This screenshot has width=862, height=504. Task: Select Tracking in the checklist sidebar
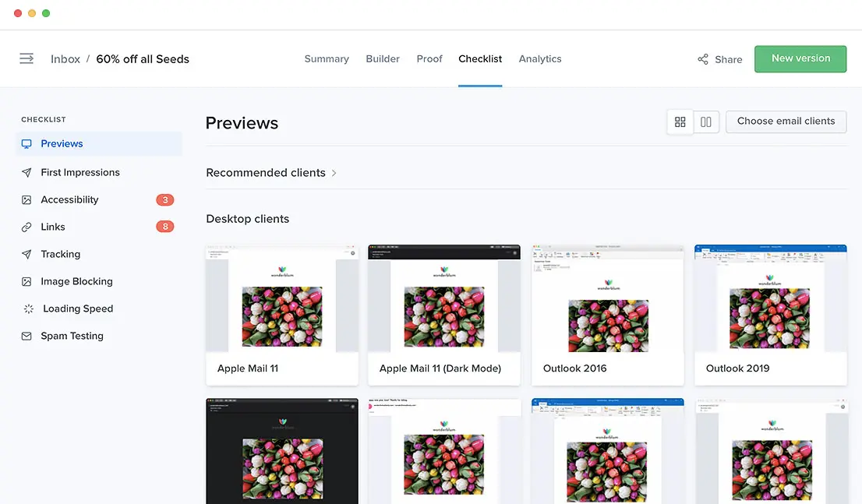click(x=60, y=255)
